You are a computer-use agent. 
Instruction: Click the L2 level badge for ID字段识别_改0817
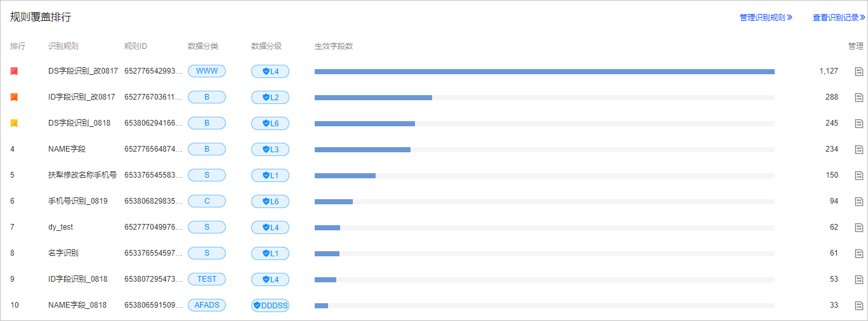tap(270, 97)
